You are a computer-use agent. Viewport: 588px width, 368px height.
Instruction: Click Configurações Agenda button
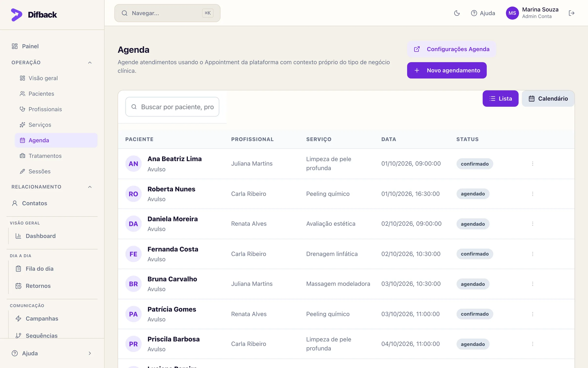(452, 49)
